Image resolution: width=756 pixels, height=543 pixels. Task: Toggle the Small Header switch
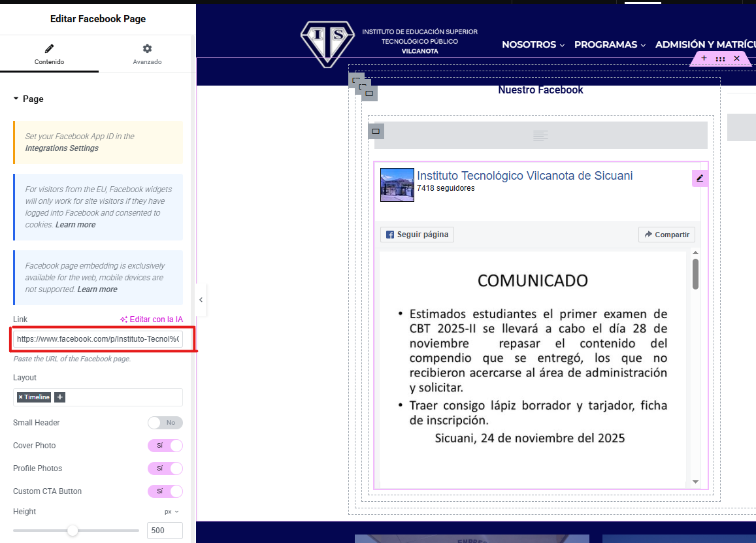coord(165,423)
